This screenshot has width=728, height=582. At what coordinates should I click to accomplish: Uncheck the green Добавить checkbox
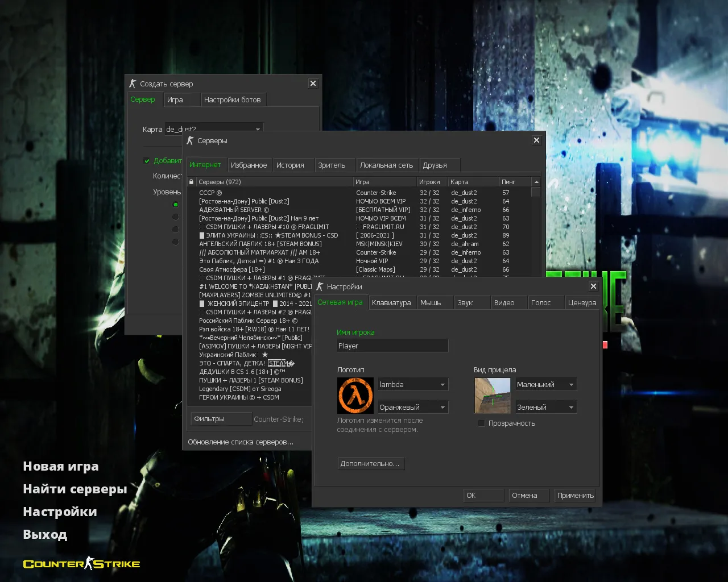pyautogui.click(x=147, y=161)
